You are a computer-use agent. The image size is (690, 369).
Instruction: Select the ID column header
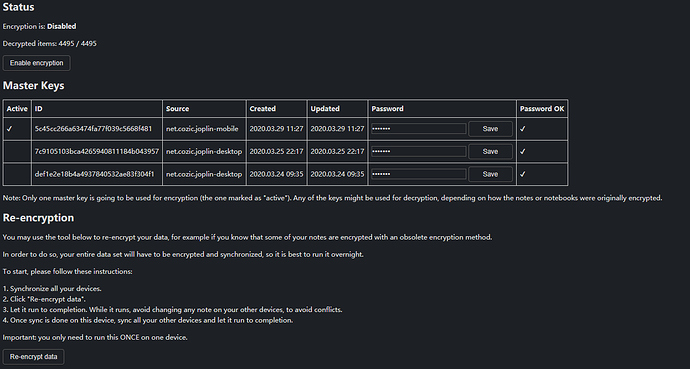[39, 109]
